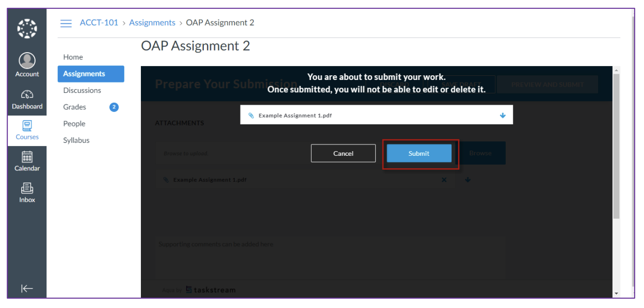The height and width of the screenshot is (308, 644).
Task: Click the Example Assignment 1.pdf name in confirmation dialog
Action: tap(295, 116)
